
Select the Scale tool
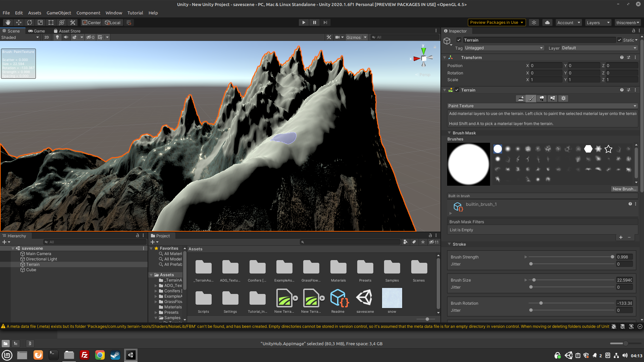point(40,22)
